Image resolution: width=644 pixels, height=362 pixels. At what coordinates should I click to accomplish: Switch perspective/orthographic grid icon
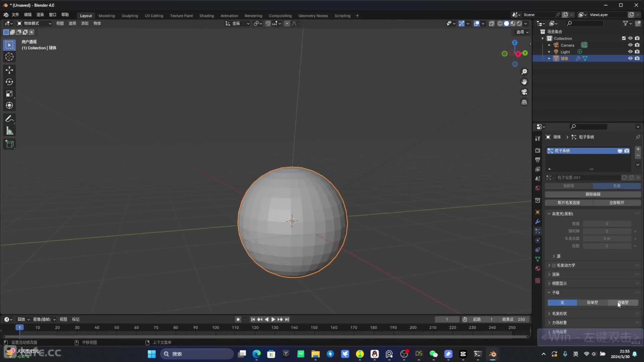pos(524,102)
